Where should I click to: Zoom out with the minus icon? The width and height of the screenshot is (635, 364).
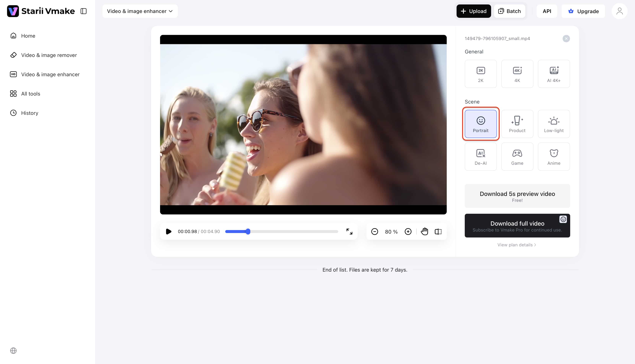pyautogui.click(x=374, y=232)
